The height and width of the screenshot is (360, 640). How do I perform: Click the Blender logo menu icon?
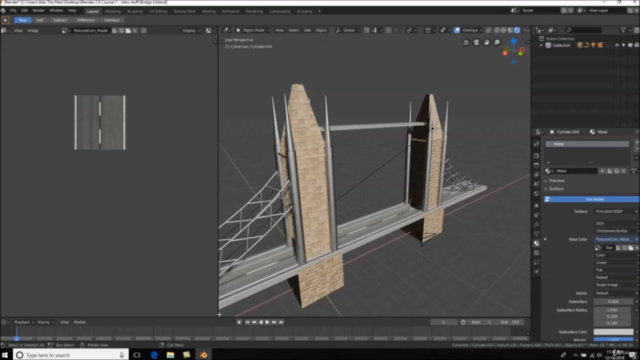4,11
